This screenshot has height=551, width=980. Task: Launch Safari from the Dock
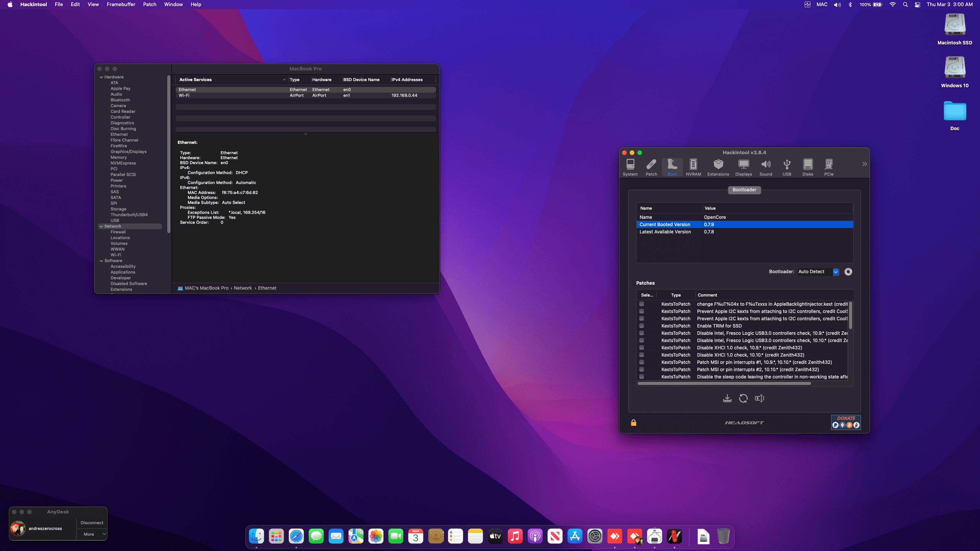(x=296, y=536)
